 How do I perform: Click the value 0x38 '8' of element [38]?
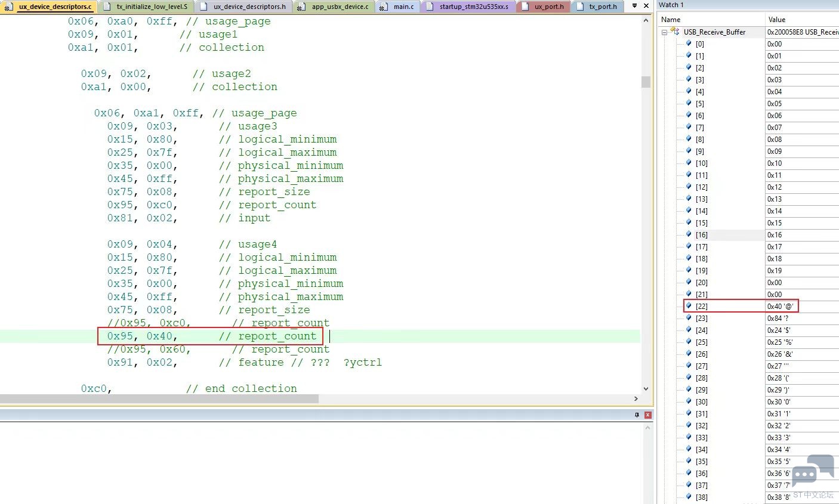point(779,497)
